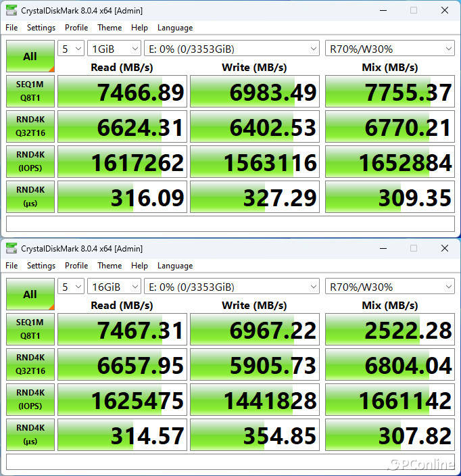Viewport: 461px width, 476px height.
Task: Click the RND4K (IOPS) button beside 1617262
Action: (x=30, y=162)
